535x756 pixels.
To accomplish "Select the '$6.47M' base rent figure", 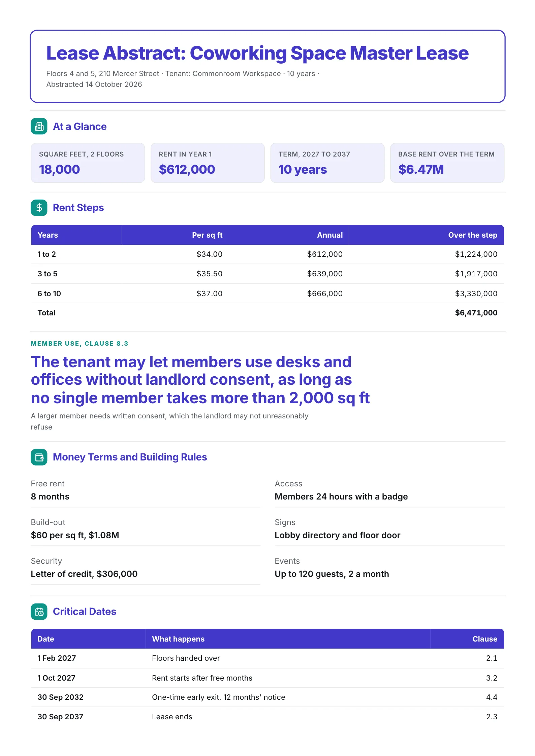I will (x=421, y=169).
